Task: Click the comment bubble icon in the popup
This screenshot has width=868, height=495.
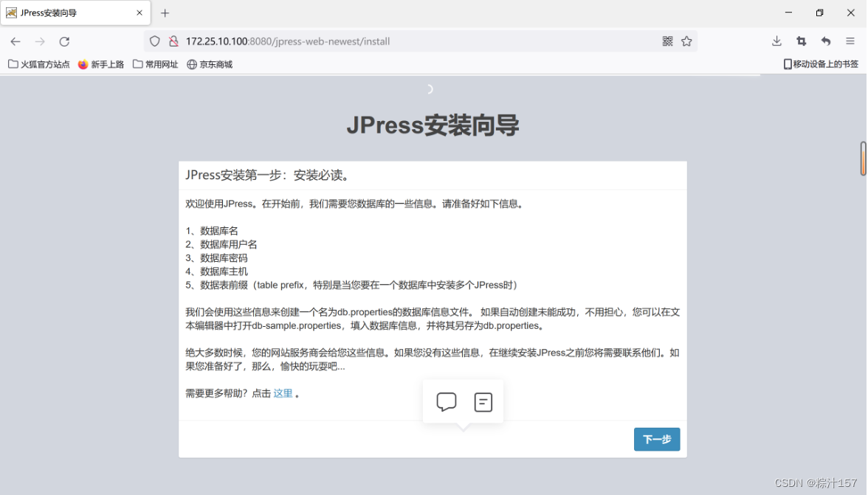Action: [446, 401]
